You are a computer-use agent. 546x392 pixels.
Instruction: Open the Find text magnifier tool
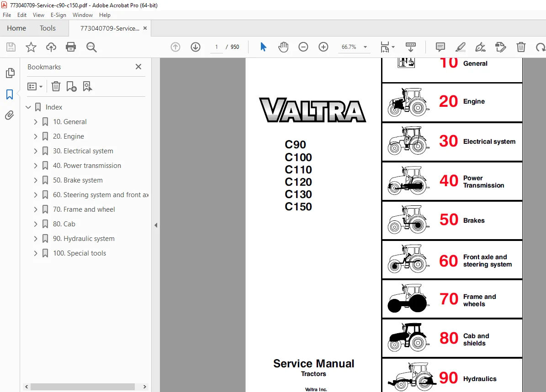(x=91, y=47)
